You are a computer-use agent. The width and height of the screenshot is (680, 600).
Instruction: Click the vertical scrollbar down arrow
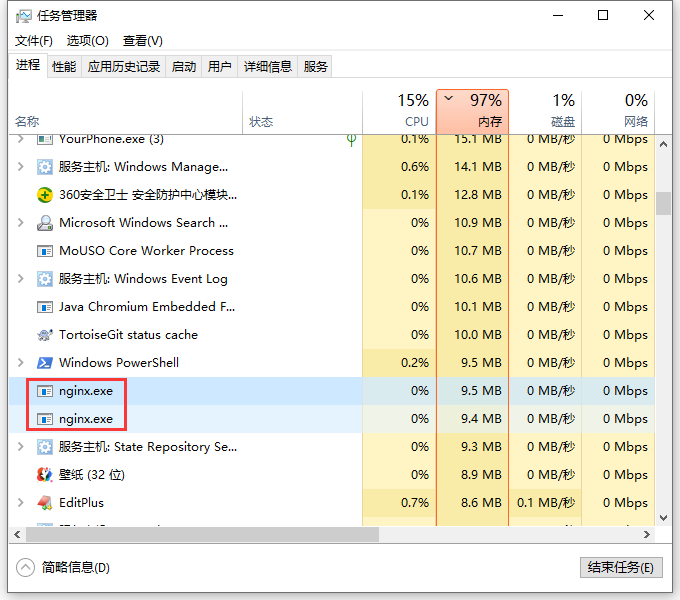(663, 518)
